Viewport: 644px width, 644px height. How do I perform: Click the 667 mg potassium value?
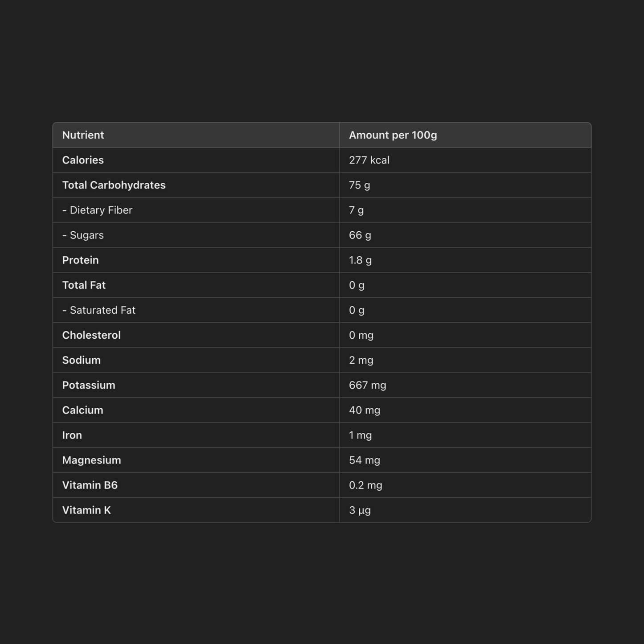[367, 385]
